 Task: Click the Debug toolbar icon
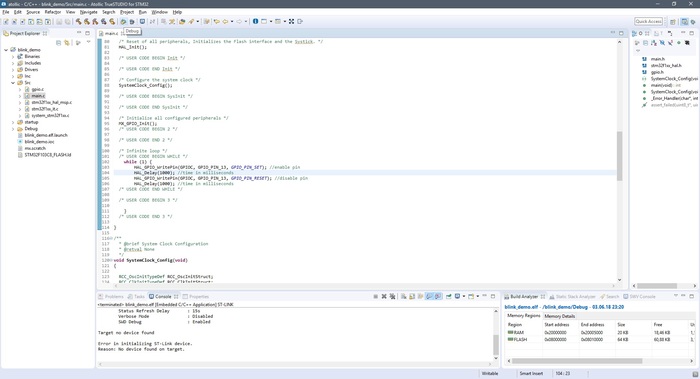(124, 21)
